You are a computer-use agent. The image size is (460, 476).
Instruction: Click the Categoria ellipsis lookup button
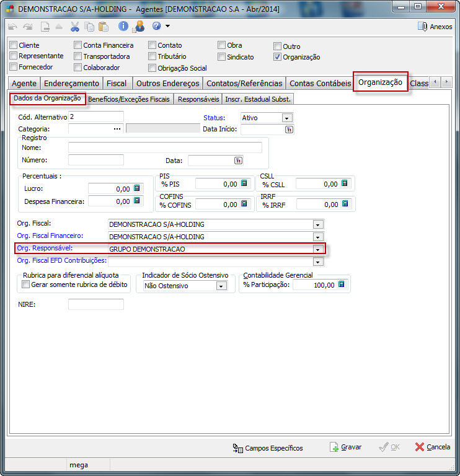[117, 129]
